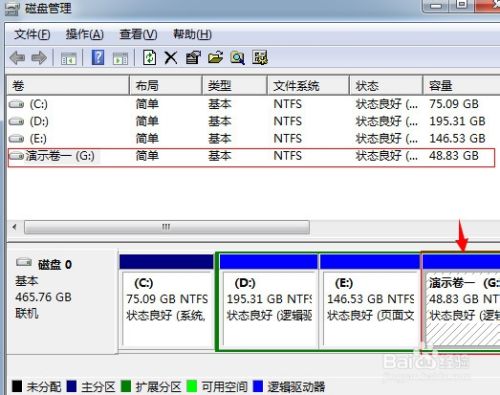Sort by the 状态 column header

pyautogui.click(x=386, y=86)
